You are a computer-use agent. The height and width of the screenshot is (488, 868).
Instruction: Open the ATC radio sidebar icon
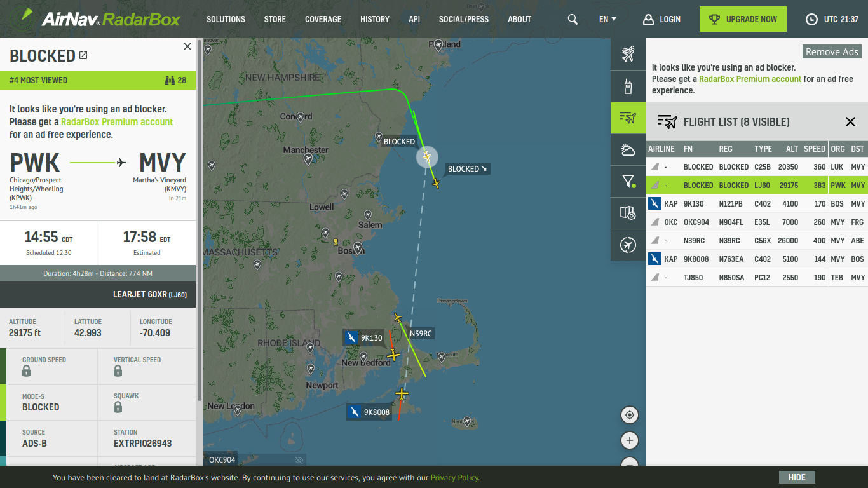(x=628, y=86)
